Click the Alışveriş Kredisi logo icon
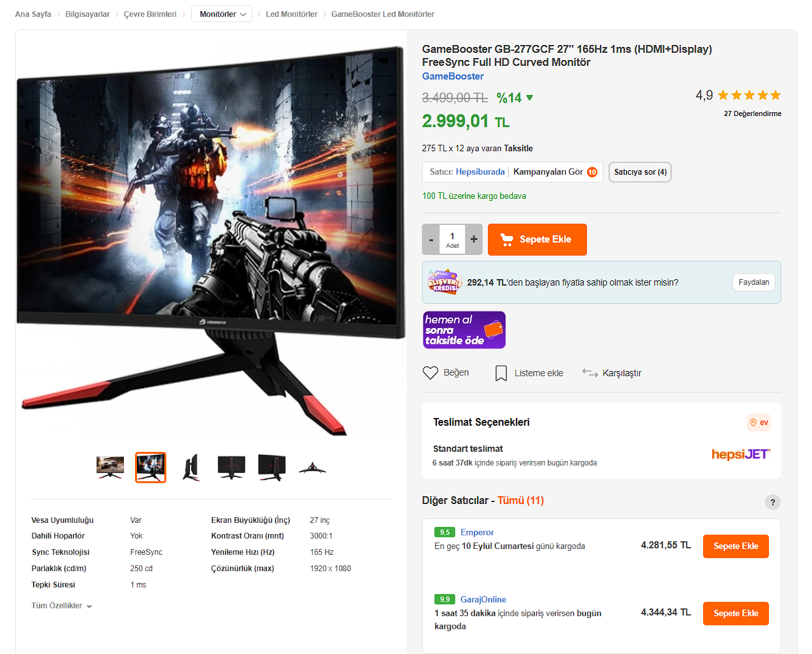Screen dimensions: 812x654 pyautogui.click(x=445, y=282)
